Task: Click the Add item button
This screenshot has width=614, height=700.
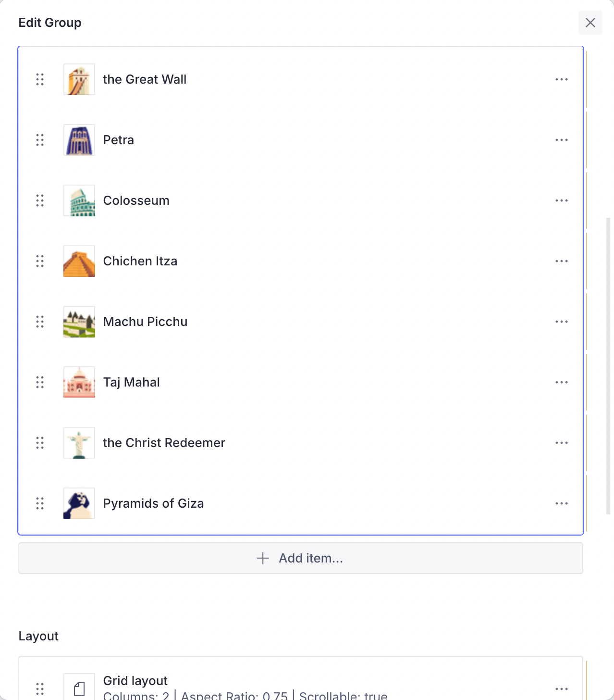Action: pyautogui.click(x=300, y=558)
